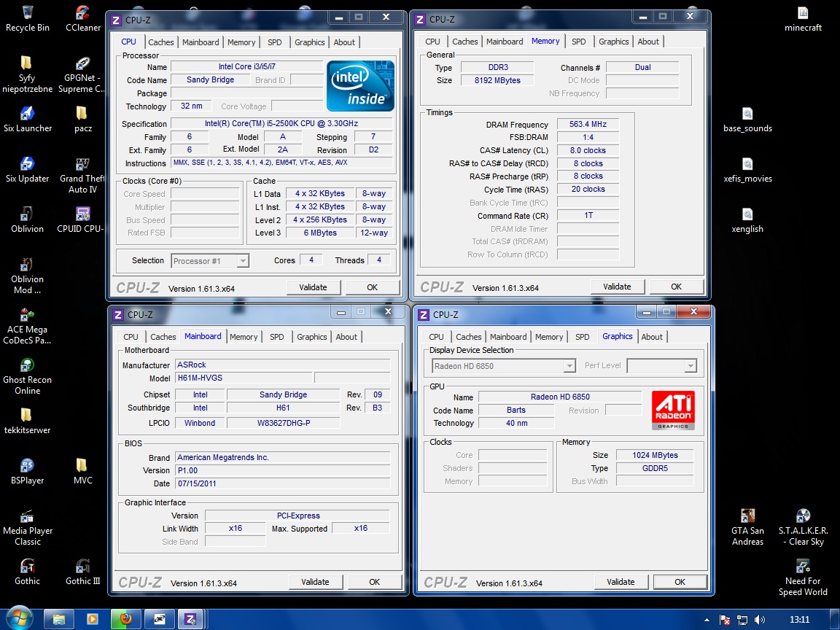Click the Barts GPU code name
This screenshot has height=630, width=840.
[516, 410]
